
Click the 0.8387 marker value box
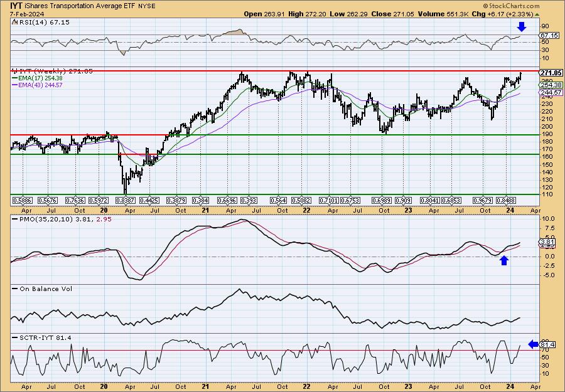pyautogui.click(x=126, y=200)
